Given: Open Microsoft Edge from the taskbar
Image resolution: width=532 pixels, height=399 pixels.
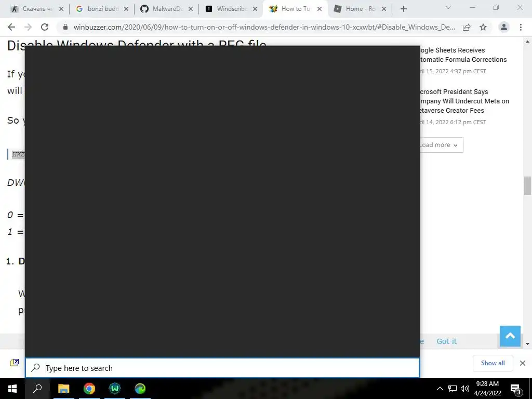Looking at the screenshot, I should coord(140,389).
